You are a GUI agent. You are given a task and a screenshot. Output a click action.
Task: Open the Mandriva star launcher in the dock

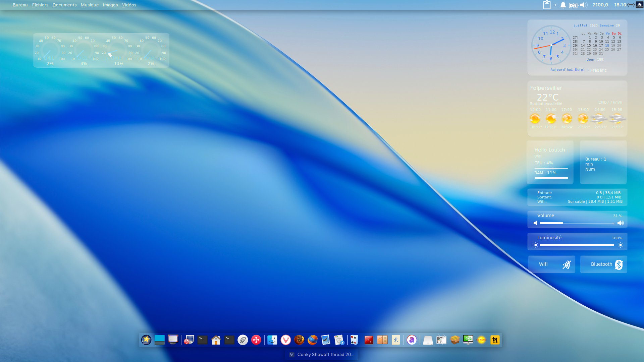pos(146,340)
